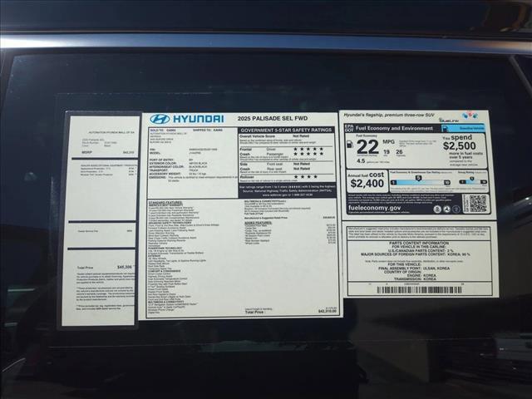The width and height of the screenshot is (532, 399).
Task: Click the Hyundai oval logo emblem
Action: (160, 119)
